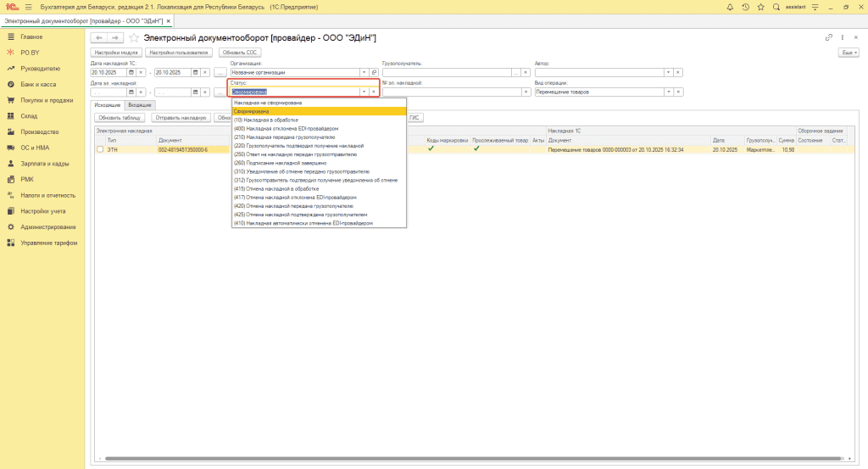Choose "(10) Накладная в обработке" from the list
This screenshot has height=469, width=868.
(x=266, y=120)
